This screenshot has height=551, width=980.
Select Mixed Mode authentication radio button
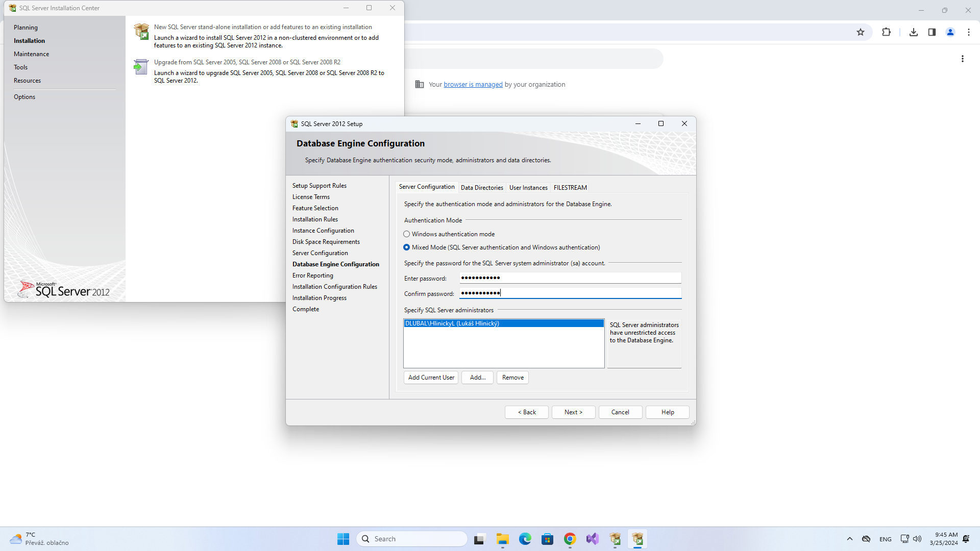(406, 247)
